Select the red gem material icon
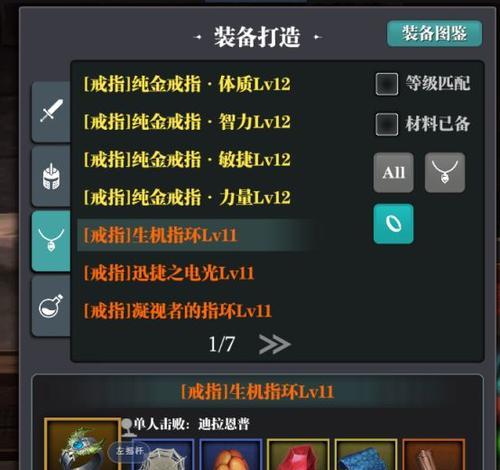This screenshot has height=470, width=500. point(298,455)
